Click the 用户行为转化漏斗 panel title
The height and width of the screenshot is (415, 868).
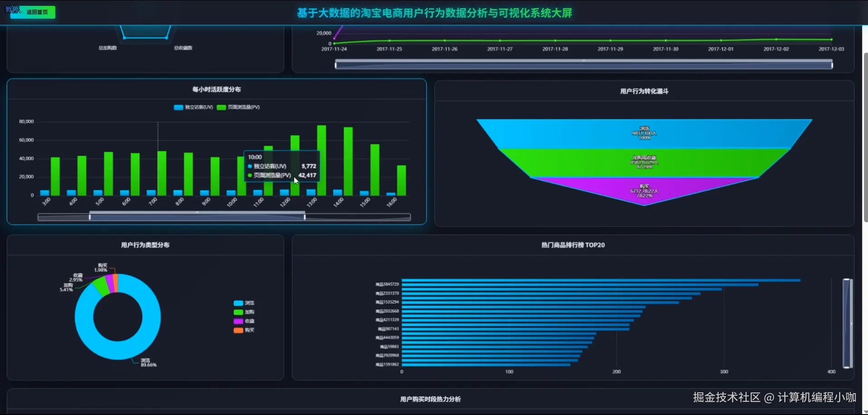click(644, 91)
